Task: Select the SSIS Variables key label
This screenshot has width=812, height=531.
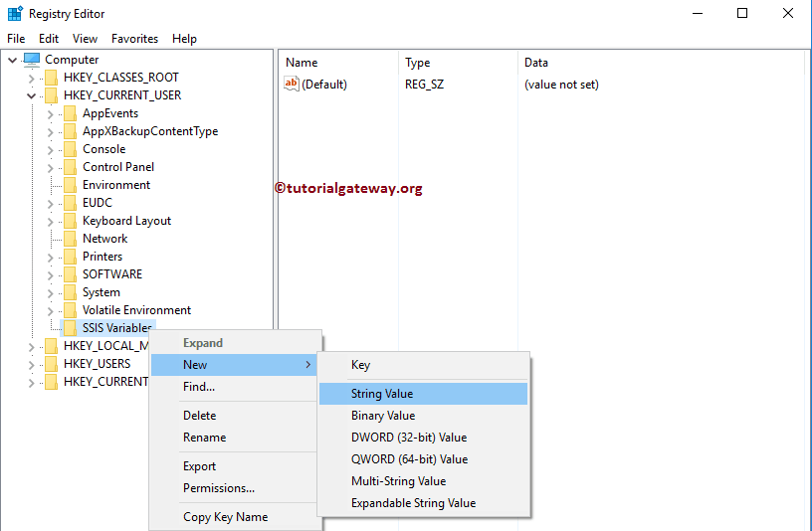Action: pos(117,328)
